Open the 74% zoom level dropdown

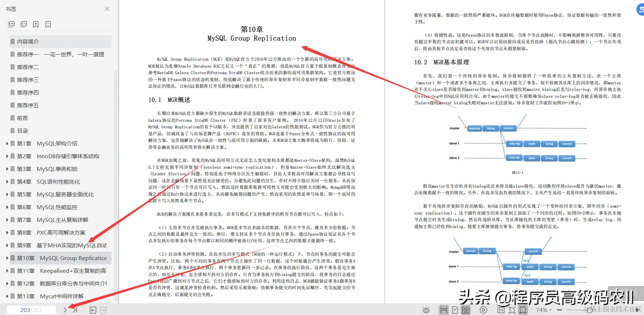point(544,310)
